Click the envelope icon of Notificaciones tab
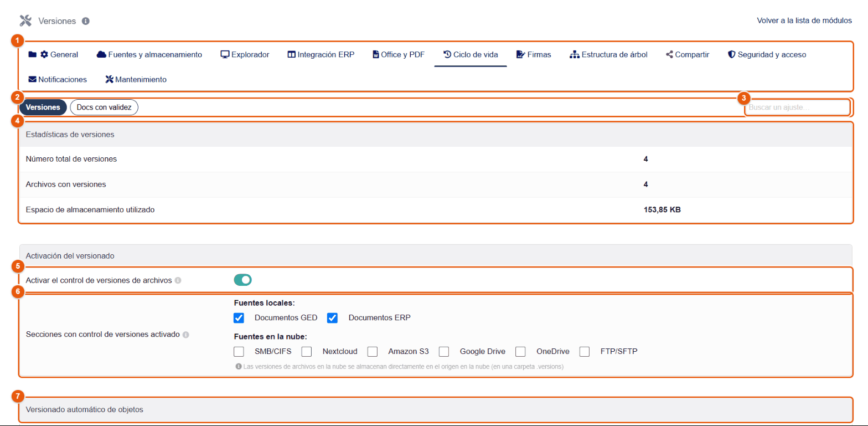 [33, 79]
